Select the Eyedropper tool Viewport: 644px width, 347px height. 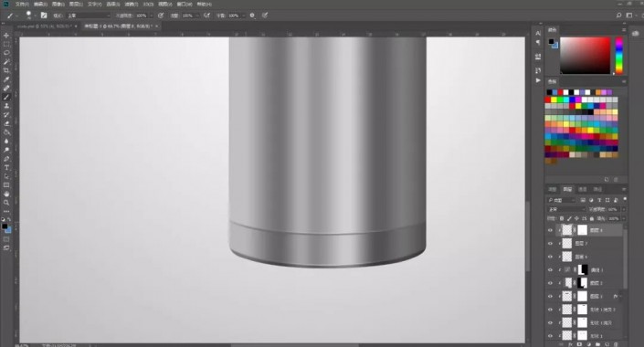tap(6, 79)
